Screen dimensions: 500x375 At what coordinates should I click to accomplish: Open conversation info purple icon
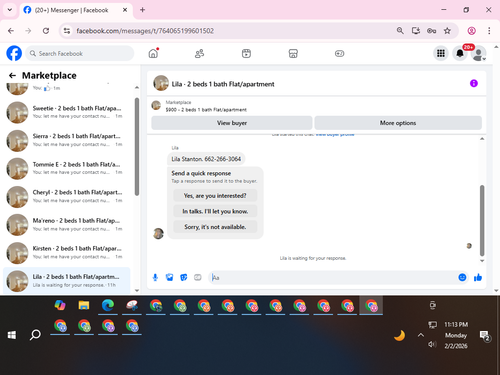(x=474, y=83)
